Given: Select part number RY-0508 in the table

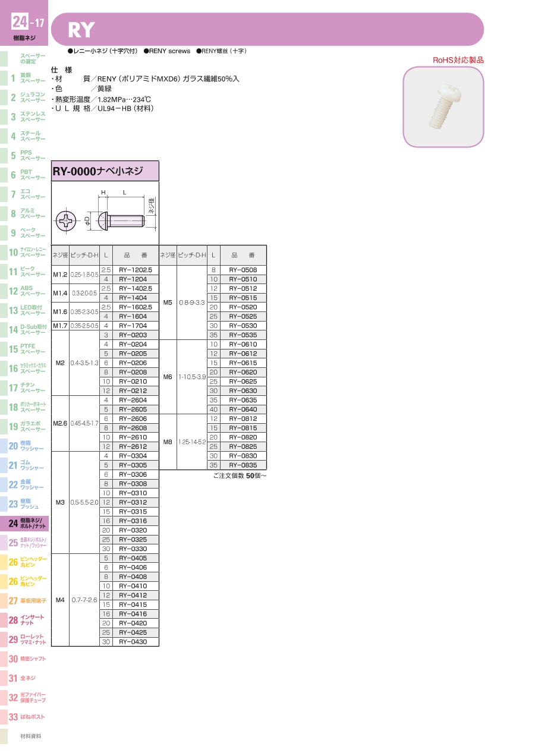Looking at the screenshot, I should coord(243,270).
